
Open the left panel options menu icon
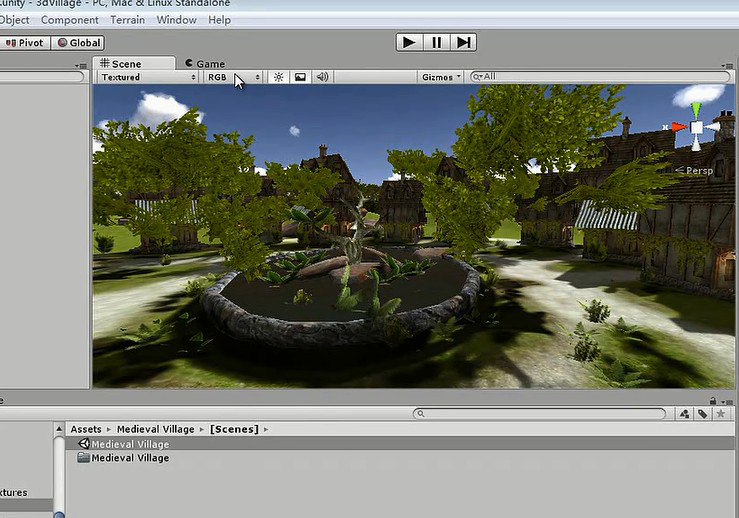(x=81, y=66)
